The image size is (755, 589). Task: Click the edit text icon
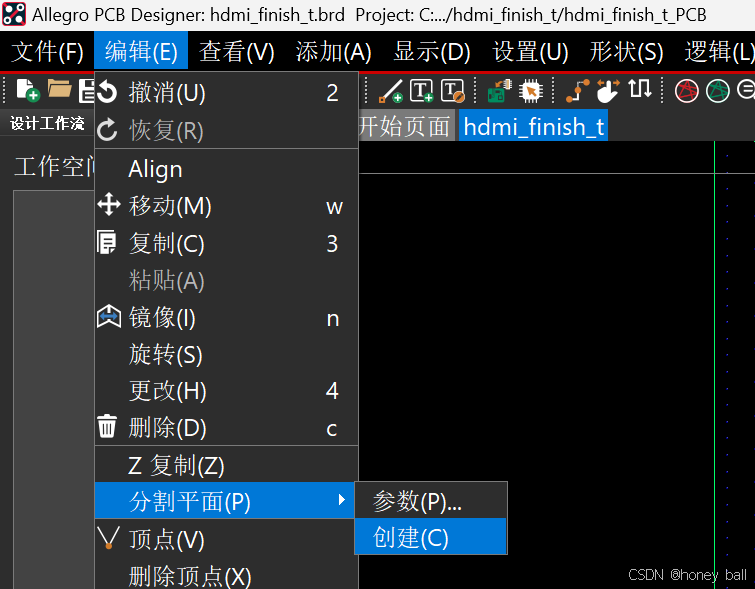(x=453, y=91)
